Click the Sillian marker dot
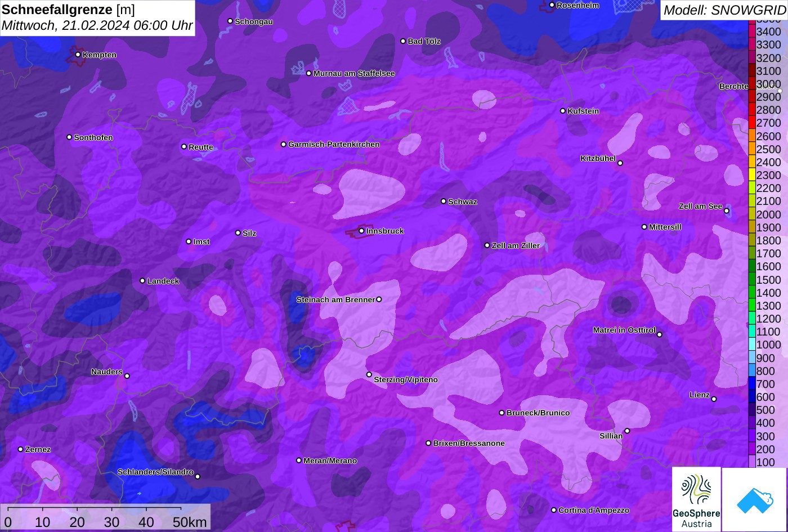The height and width of the screenshot is (532, 788). pos(627,431)
